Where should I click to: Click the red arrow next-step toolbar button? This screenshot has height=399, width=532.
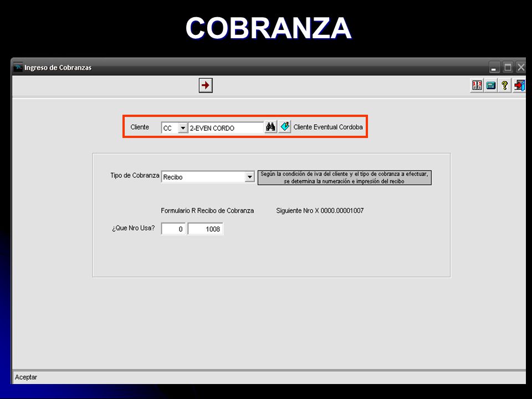[206, 85]
